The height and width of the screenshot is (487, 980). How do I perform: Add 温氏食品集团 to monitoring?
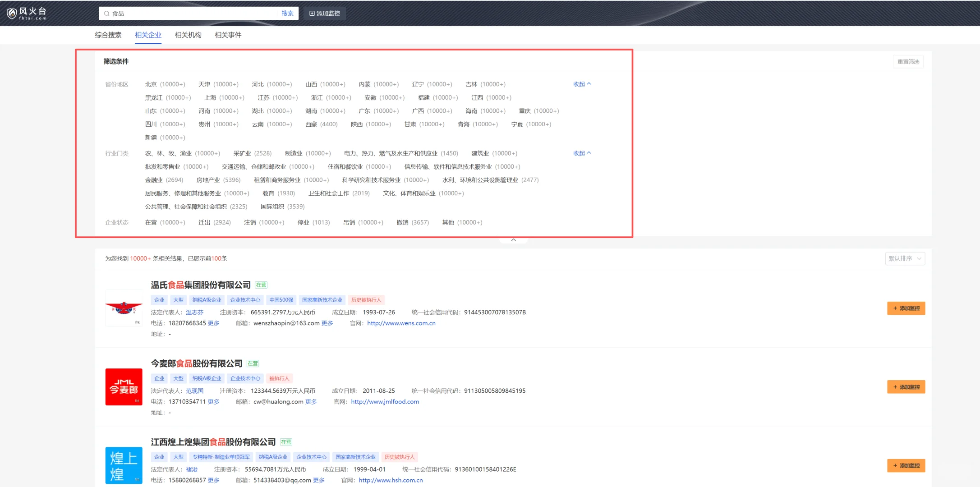coord(906,308)
